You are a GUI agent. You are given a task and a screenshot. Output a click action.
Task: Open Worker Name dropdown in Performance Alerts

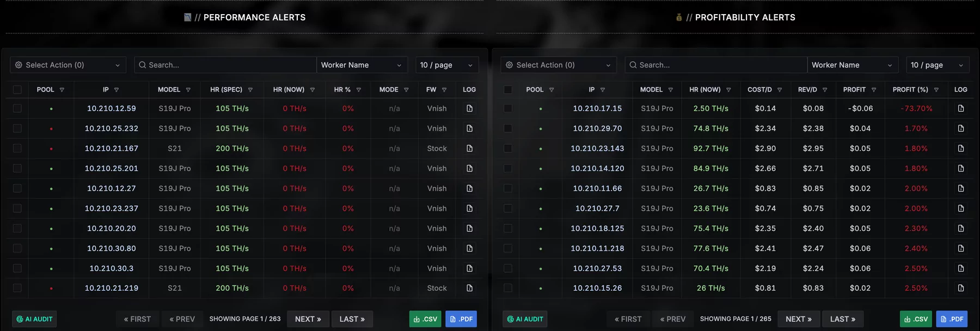click(x=362, y=65)
